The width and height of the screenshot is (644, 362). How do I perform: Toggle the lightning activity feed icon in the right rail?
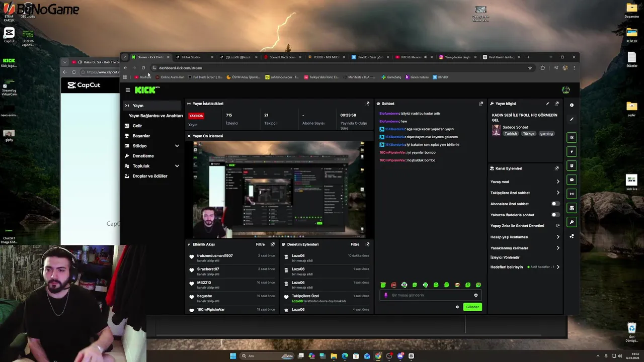click(572, 151)
